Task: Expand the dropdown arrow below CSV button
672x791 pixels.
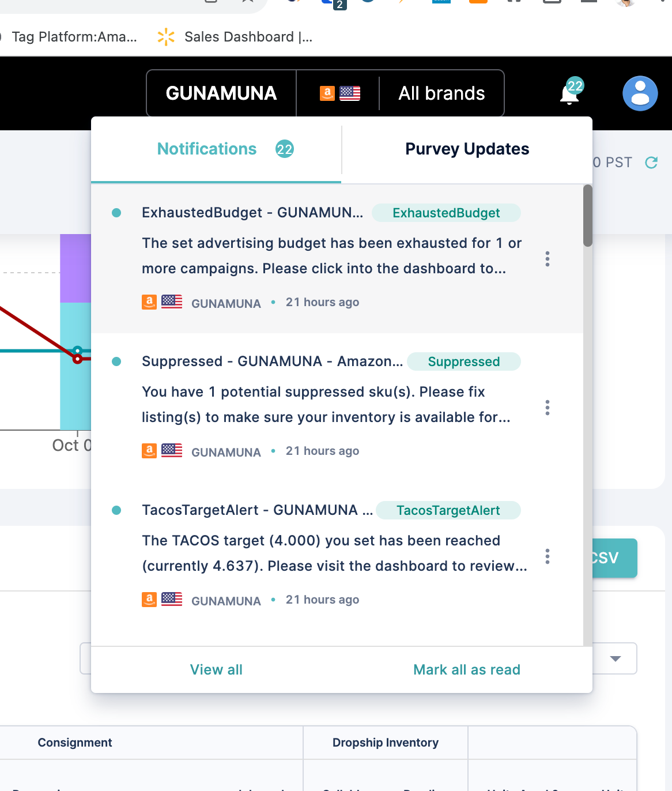Action: tap(615, 658)
